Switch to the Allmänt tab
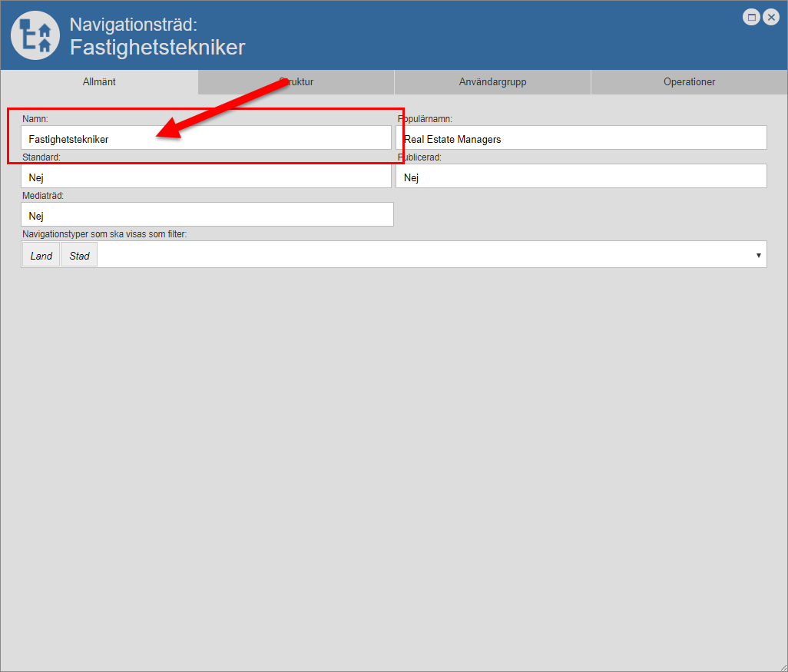788x672 pixels. pyautogui.click(x=99, y=82)
